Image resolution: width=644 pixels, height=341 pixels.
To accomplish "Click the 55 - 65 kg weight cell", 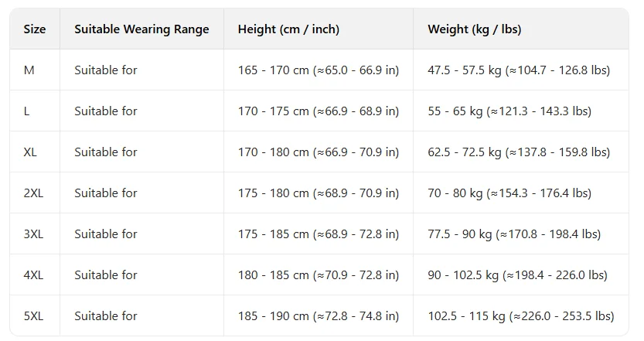I will click(509, 111).
